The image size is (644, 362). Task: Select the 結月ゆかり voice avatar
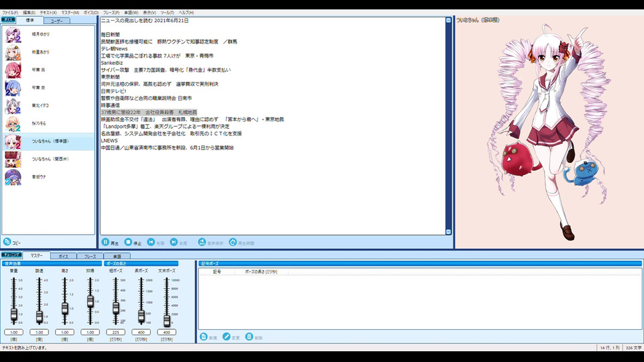[13, 34]
